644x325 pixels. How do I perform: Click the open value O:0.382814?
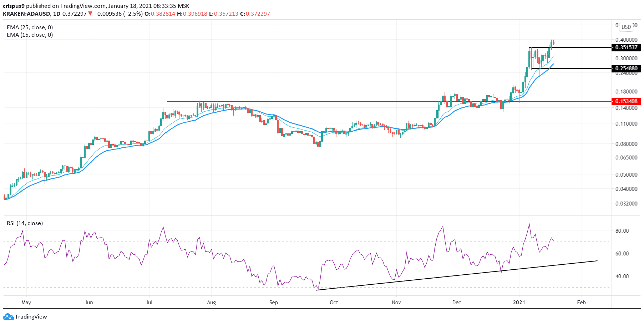(x=160, y=14)
